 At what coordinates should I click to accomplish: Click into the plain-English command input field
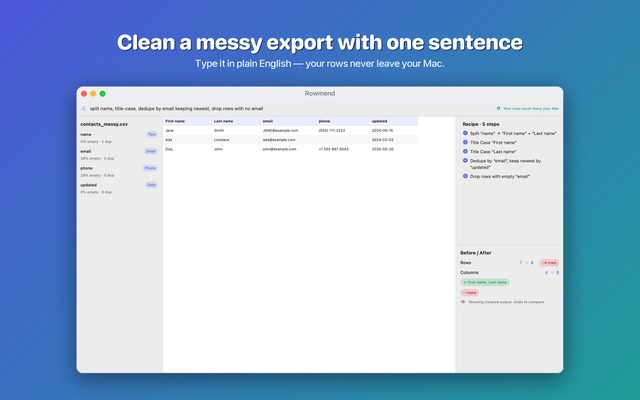286,109
